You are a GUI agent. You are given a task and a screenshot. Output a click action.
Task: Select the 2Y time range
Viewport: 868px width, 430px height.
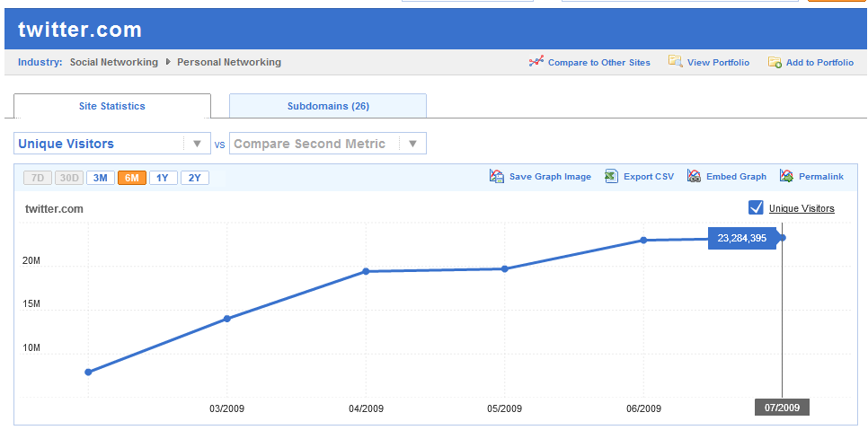(x=195, y=178)
